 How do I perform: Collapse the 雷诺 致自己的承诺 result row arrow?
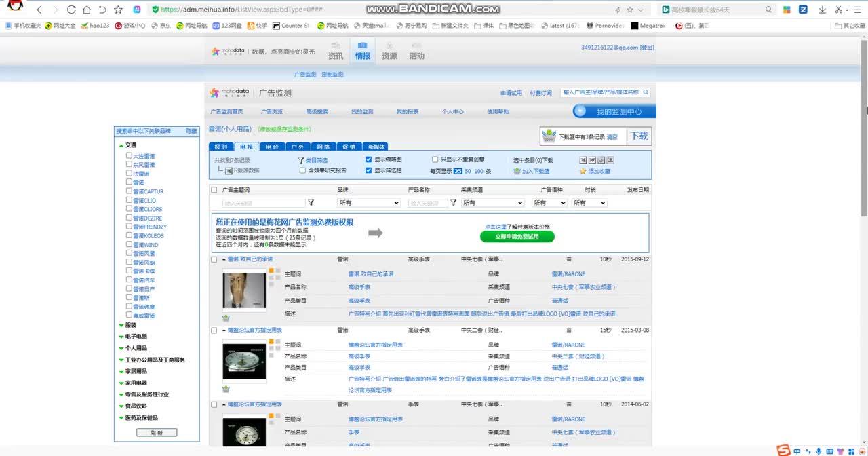point(224,259)
